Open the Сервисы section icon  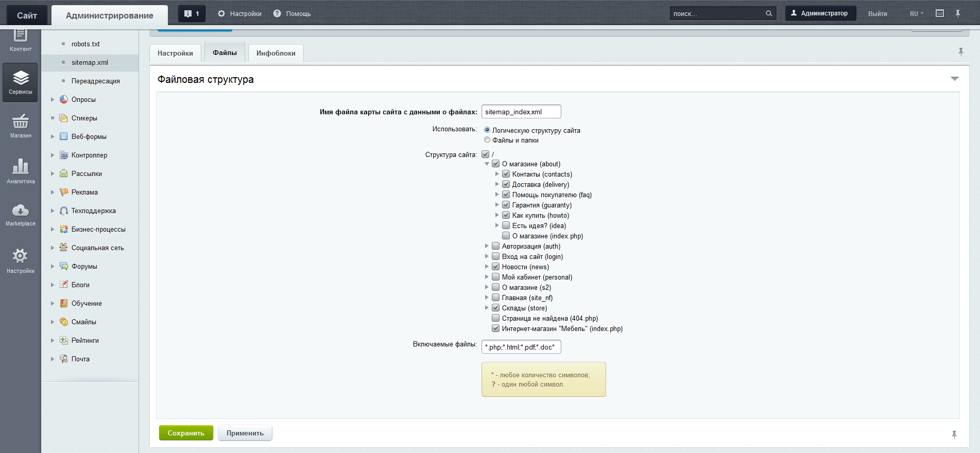(21, 78)
